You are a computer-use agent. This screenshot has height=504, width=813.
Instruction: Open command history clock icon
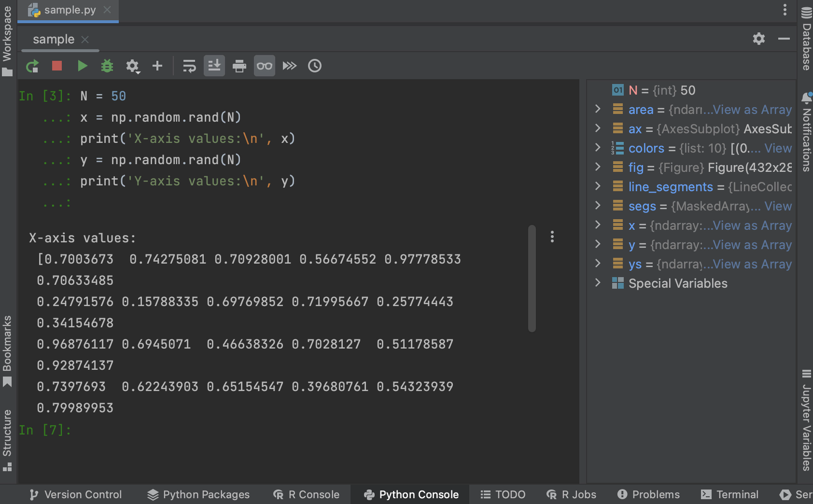(315, 66)
